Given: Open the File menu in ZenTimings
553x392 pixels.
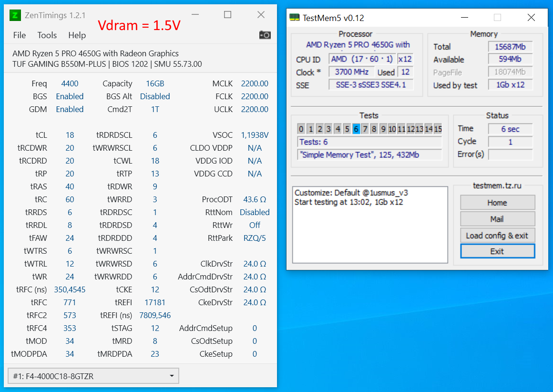Looking at the screenshot, I should pos(20,35).
